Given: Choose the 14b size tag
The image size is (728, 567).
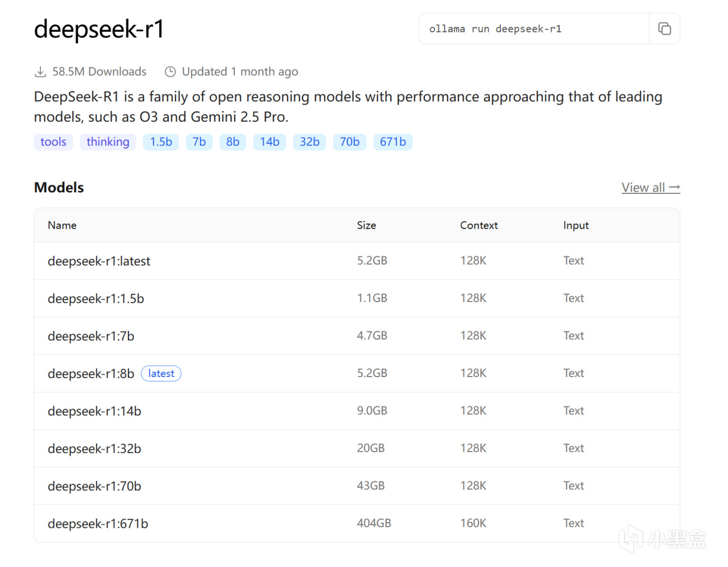Looking at the screenshot, I should coord(270,142).
